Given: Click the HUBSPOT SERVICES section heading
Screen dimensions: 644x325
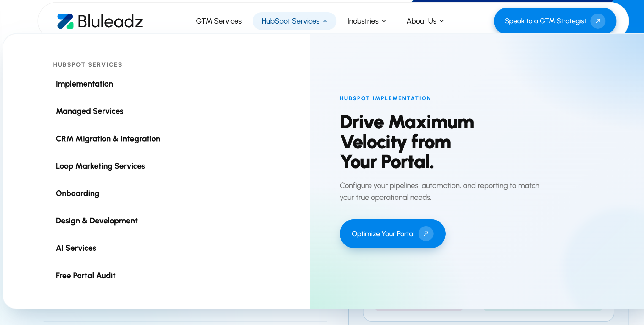Looking at the screenshot, I should pos(88,64).
